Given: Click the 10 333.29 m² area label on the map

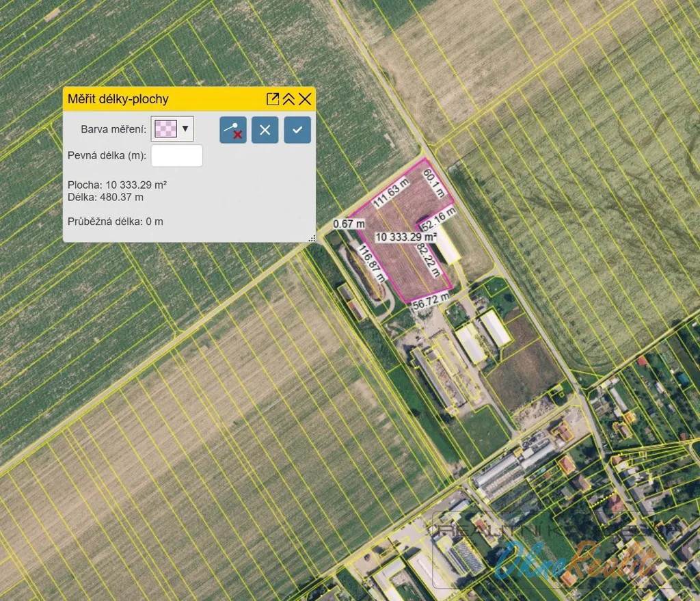Looking at the screenshot, I should (406, 237).
